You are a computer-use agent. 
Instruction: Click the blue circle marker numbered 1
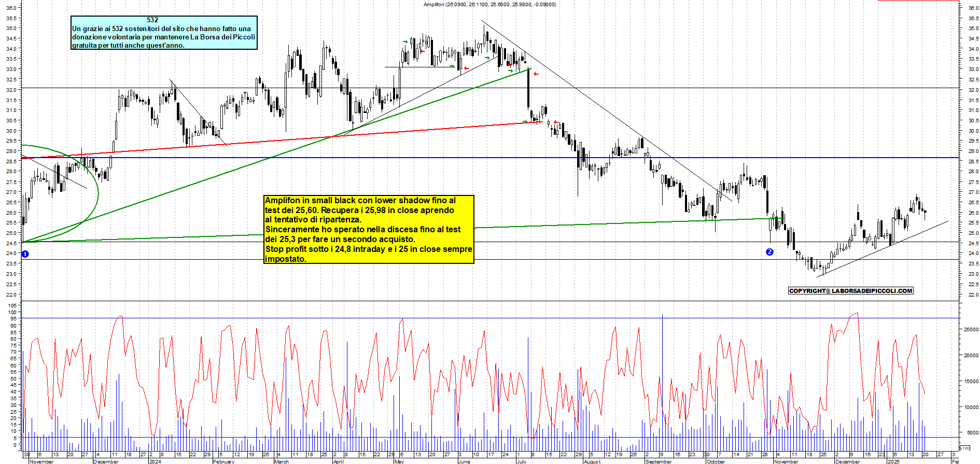pyautogui.click(x=25, y=254)
